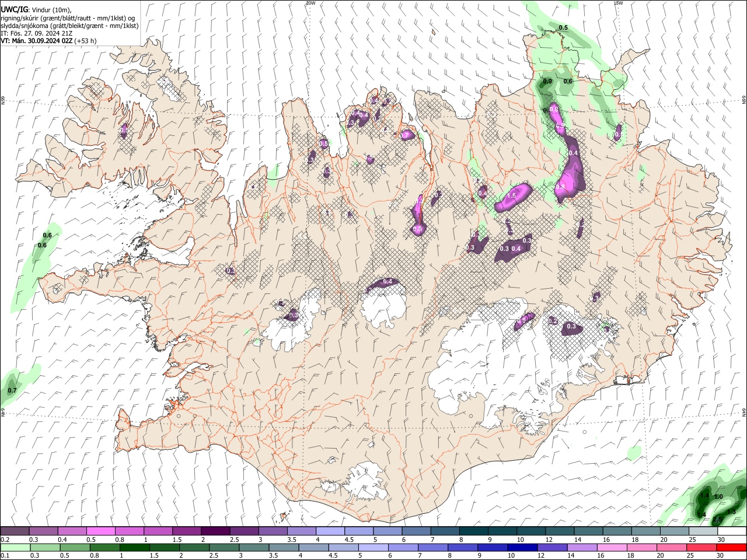Viewport: 747px width, 560px height.
Task: Select darkest green lower swatch between 1 and 1.5
Action: (134, 547)
